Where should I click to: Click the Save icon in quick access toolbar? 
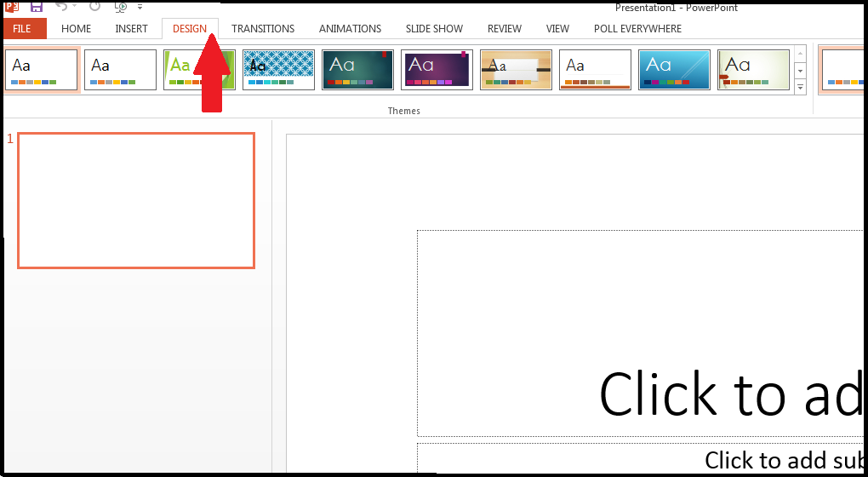click(36, 6)
